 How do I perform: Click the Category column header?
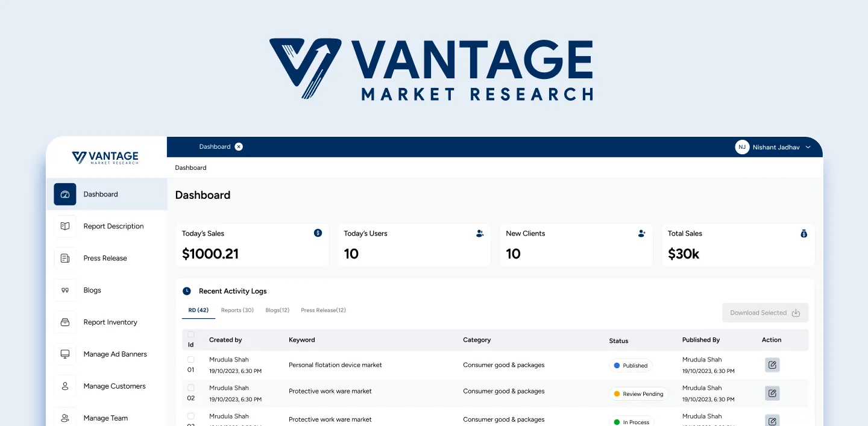click(477, 340)
